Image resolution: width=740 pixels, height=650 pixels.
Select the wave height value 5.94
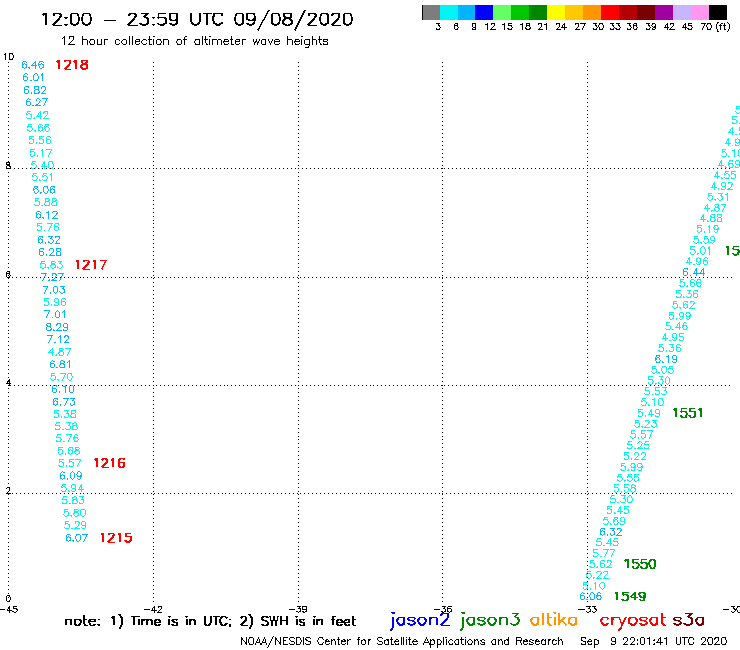[72, 488]
